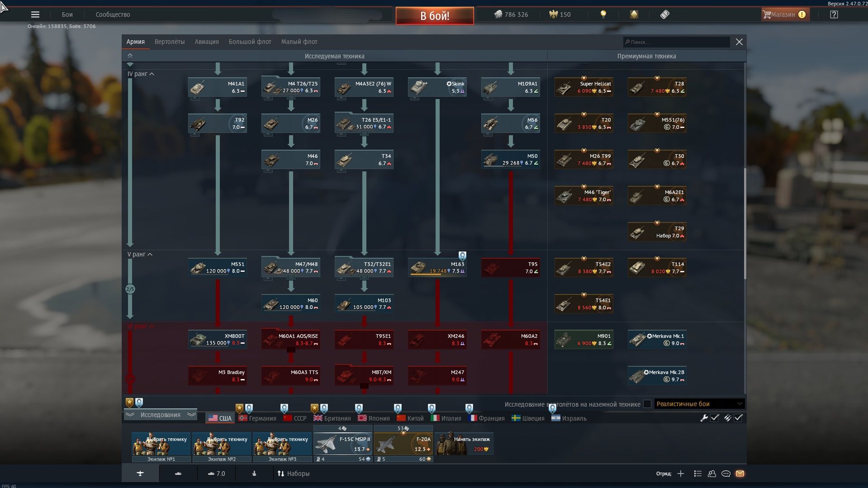Toggle helicopter research on ground vehicles checkbox
The image size is (868, 488).
pos(647,404)
